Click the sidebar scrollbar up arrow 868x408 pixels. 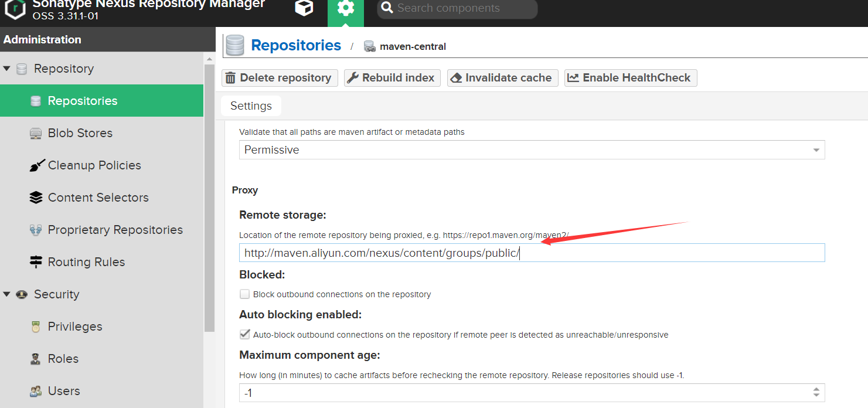(x=209, y=59)
